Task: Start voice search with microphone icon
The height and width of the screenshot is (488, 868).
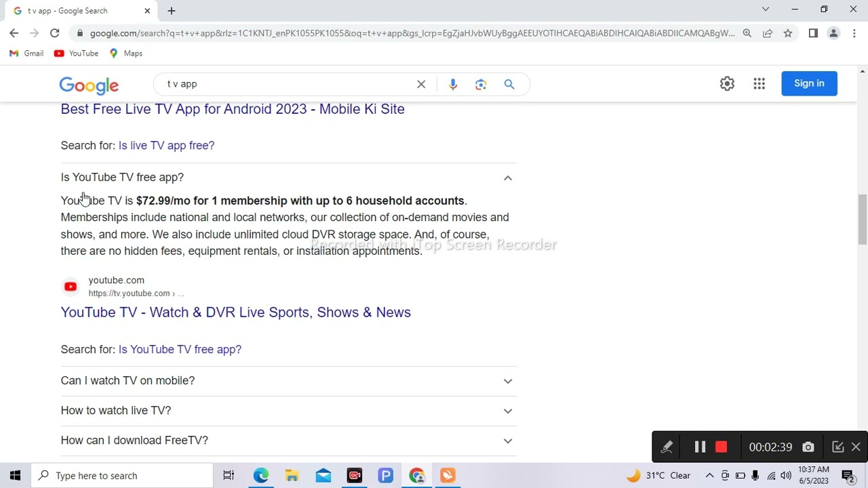Action: [x=453, y=84]
